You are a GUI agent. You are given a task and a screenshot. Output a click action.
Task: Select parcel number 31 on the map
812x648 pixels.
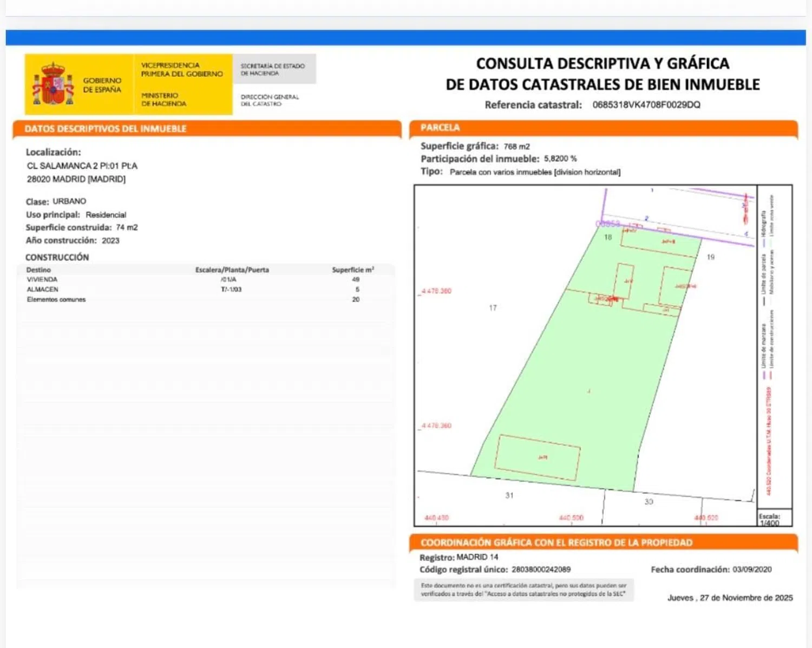tap(509, 495)
